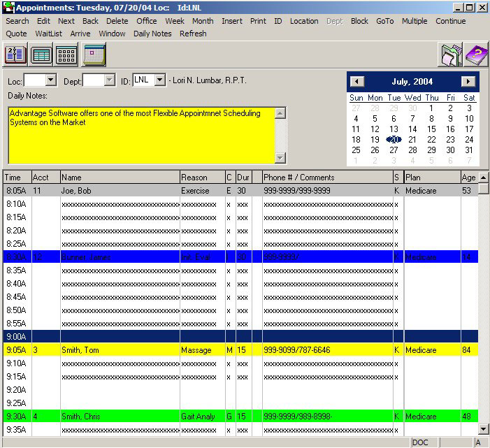This screenshot has width=490, height=448.
Task: Switch to Month view from menu
Action: [x=203, y=21]
